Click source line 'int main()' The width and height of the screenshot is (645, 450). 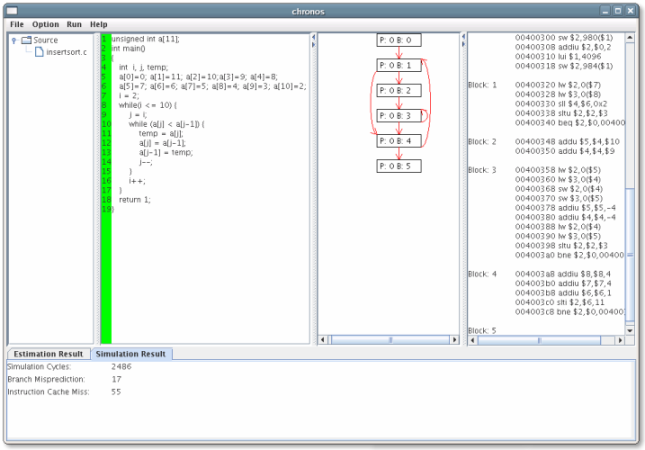(x=128, y=49)
